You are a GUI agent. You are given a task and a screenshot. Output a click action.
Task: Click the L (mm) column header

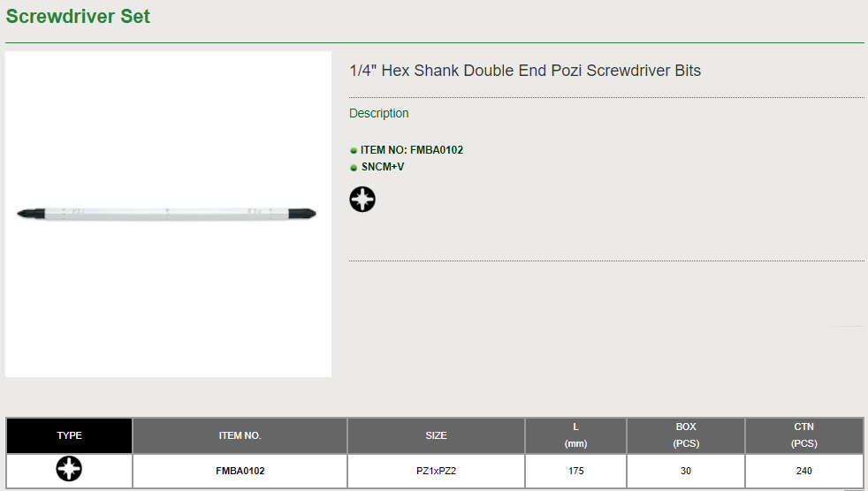575,435
